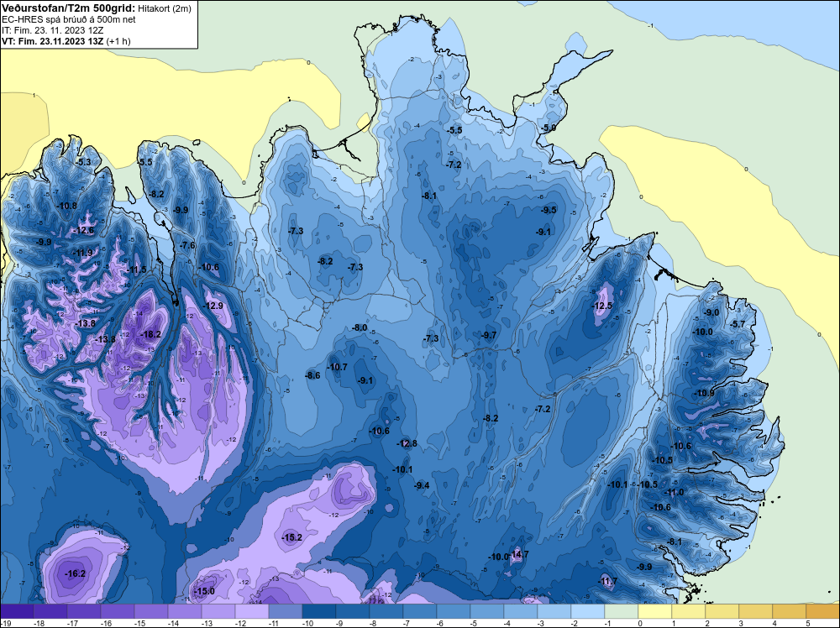
Task: Click the -11.0 temperature label
Action: point(674,492)
